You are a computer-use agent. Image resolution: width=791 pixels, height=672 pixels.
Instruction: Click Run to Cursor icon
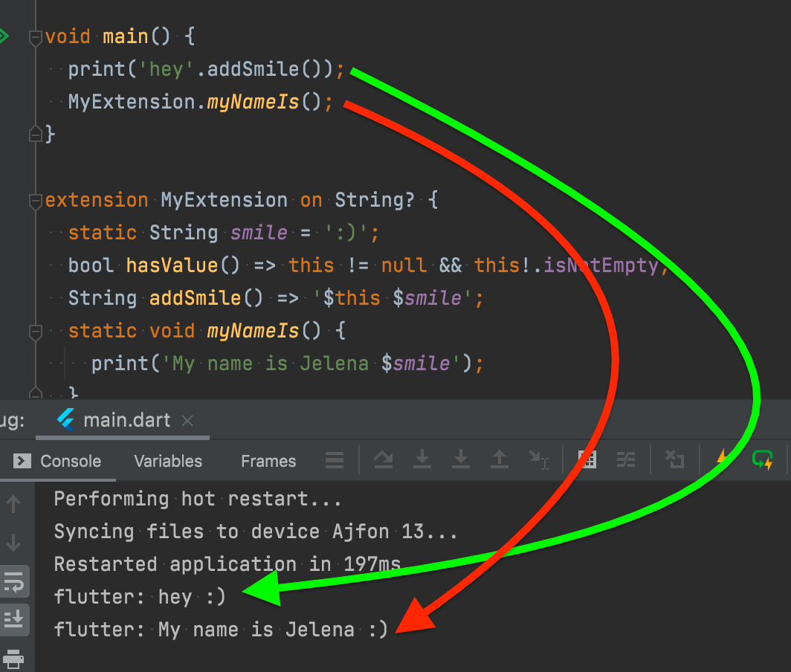(x=538, y=459)
